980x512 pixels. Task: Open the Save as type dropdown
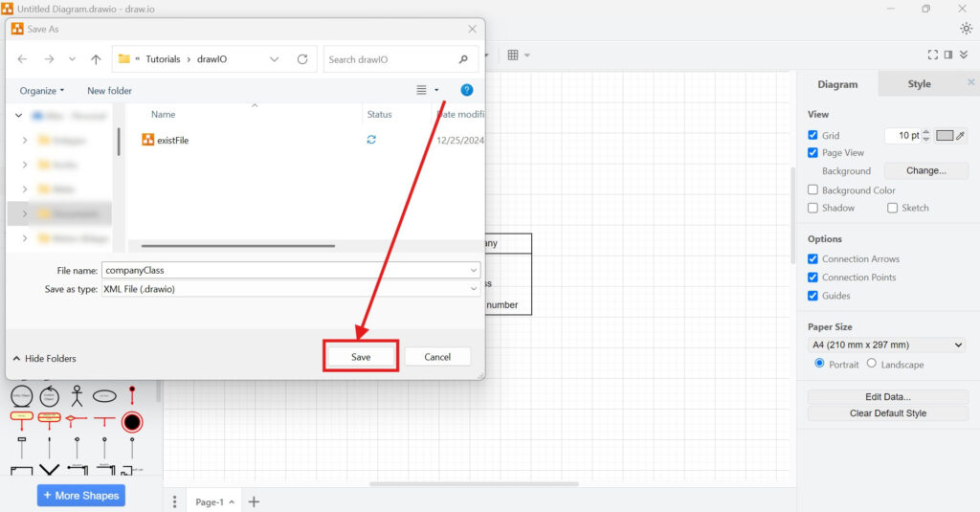[291, 288]
